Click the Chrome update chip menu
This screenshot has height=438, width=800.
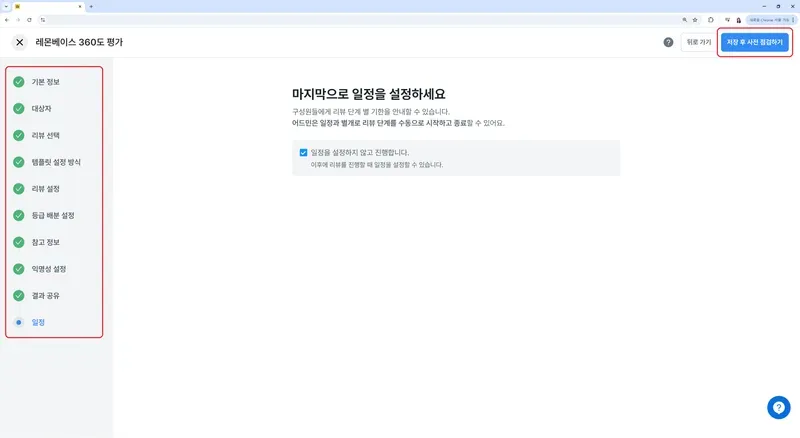(771, 20)
